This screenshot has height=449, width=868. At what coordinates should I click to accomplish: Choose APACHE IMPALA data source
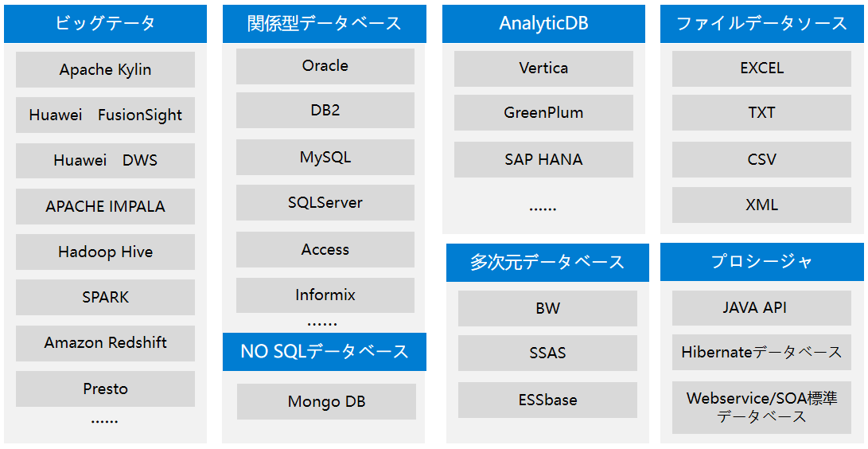(105, 206)
